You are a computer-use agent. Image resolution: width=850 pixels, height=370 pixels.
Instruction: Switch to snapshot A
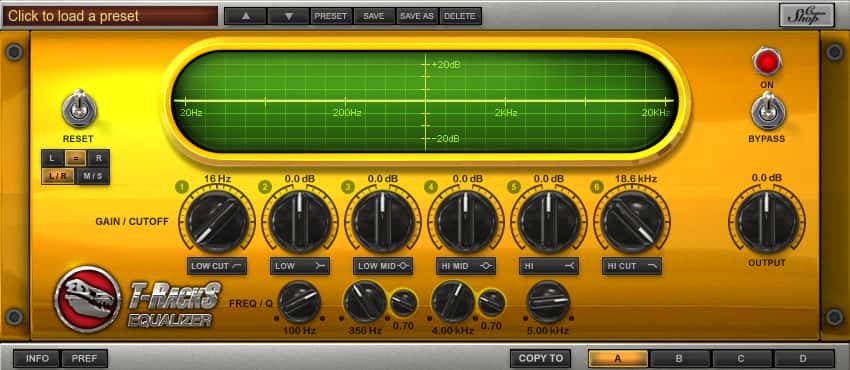(618, 358)
